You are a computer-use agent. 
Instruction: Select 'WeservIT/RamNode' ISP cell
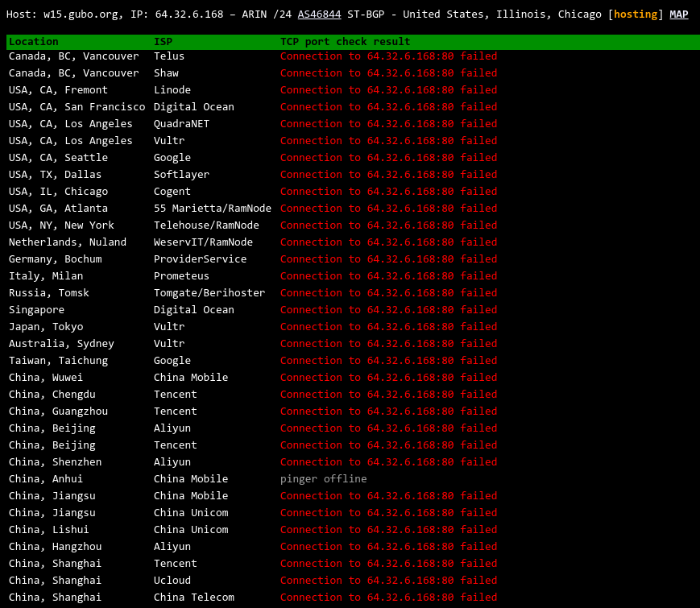[x=203, y=242]
